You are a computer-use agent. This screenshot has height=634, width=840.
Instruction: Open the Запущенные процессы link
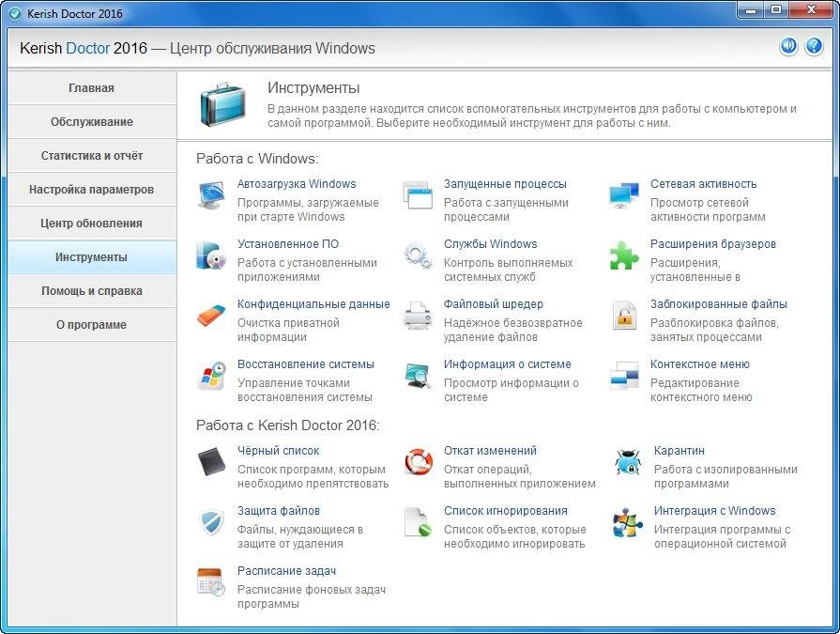point(505,184)
